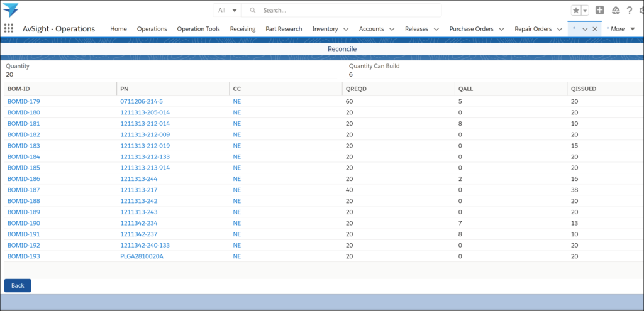
Task: Open part number 1211313-217
Action: point(139,190)
